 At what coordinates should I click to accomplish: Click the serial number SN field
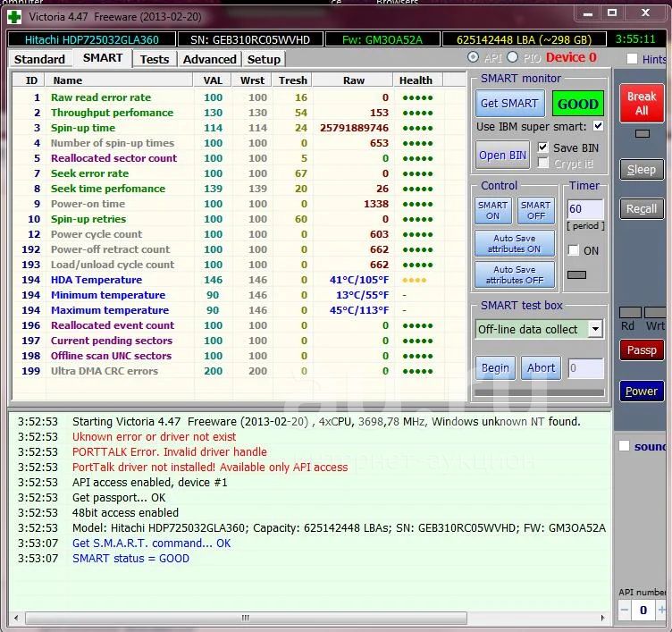click(250, 40)
